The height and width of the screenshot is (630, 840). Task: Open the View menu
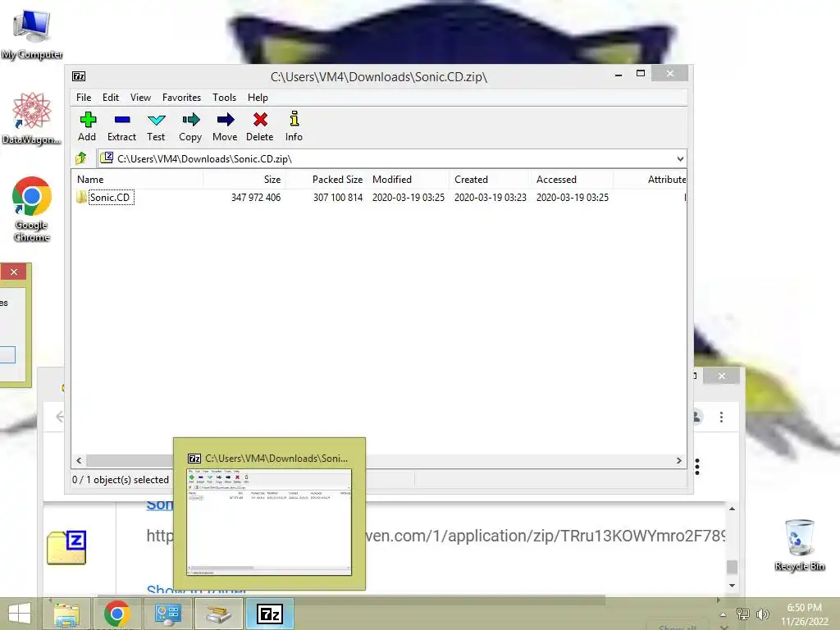click(140, 98)
